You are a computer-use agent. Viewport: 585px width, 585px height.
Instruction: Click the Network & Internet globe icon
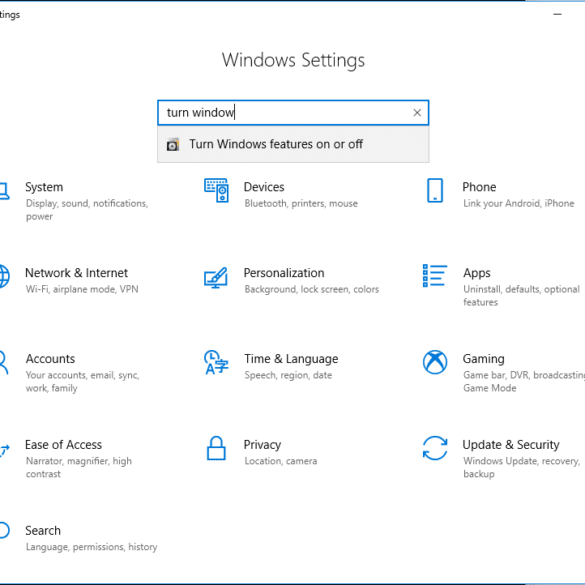click(x=4, y=276)
